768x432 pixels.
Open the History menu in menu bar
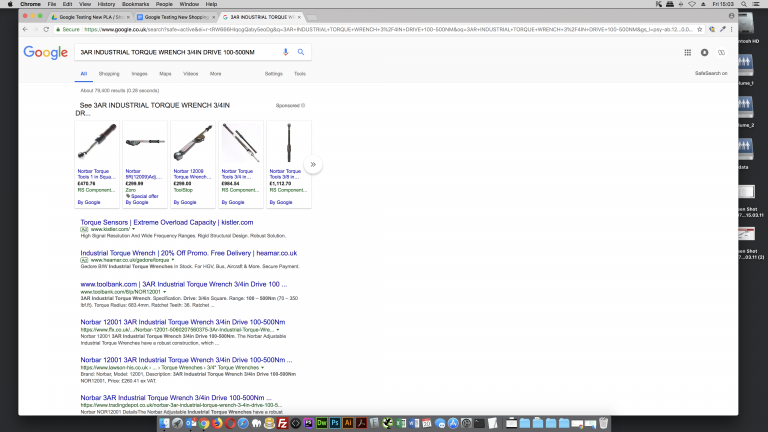(106, 4)
